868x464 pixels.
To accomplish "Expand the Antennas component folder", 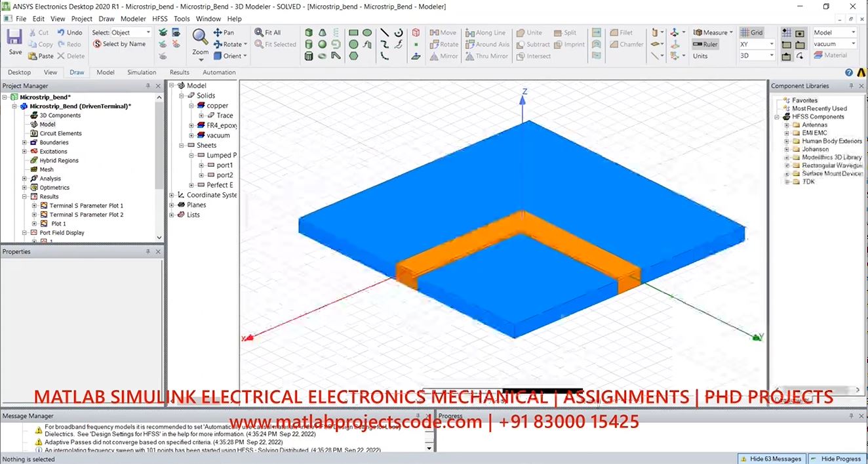I will click(787, 125).
